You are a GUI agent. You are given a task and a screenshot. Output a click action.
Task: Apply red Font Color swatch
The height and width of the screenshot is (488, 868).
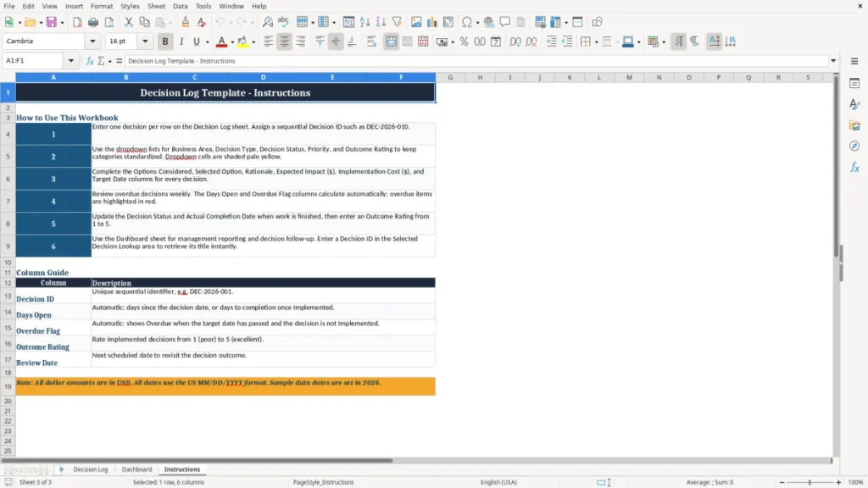coord(221,42)
